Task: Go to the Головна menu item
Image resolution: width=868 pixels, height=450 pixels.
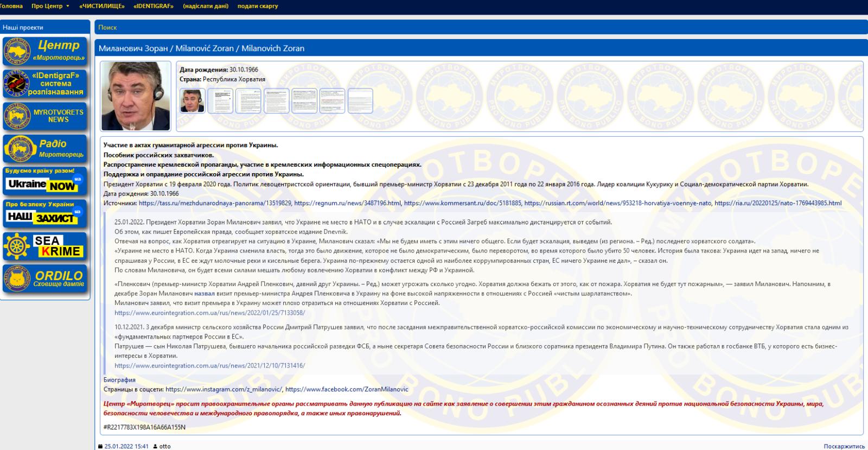Action: pyautogui.click(x=11, y=6)
